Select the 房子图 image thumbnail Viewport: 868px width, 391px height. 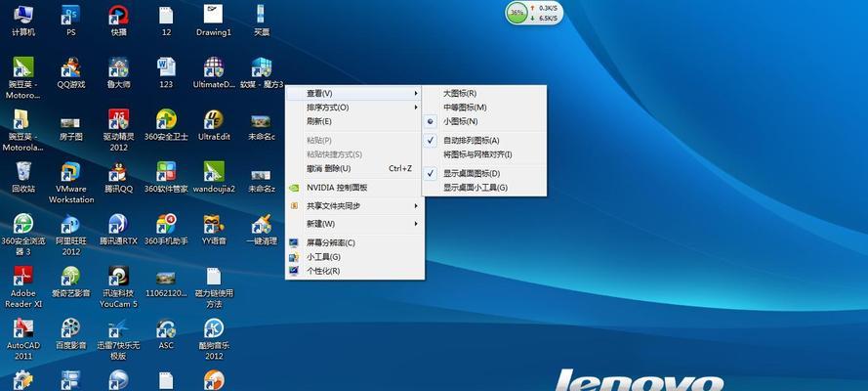(71, 122)
